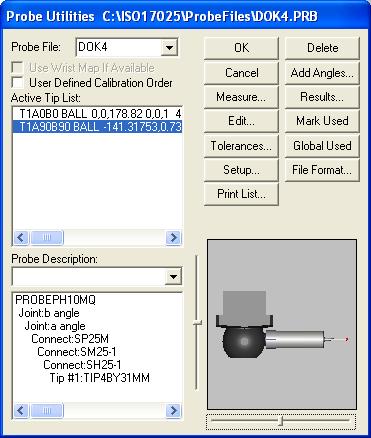Open the Tolerances... settings
This screenshot has height=438, width=371.
(241, 146)
